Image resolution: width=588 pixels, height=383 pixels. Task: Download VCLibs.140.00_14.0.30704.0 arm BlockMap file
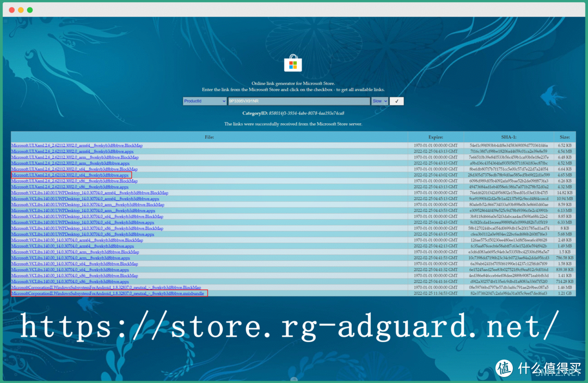(x=75, y=252)
